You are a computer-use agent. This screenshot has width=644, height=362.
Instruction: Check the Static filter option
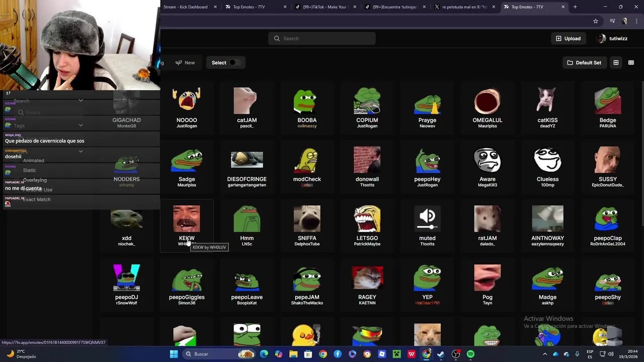point(29,170)
